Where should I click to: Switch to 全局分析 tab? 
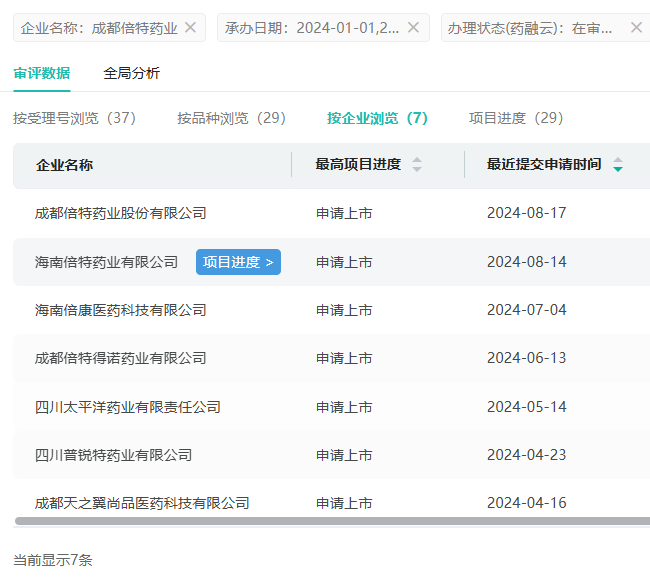pos(131,73)
